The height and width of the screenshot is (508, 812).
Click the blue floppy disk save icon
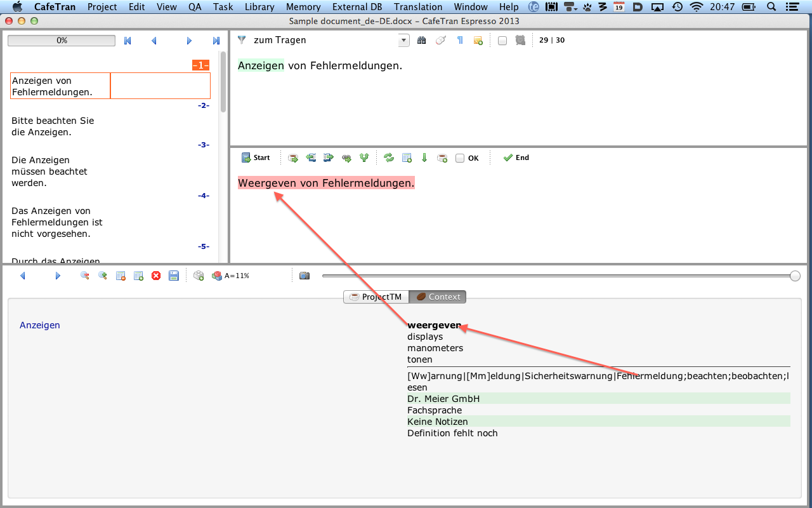click(174, 276)
